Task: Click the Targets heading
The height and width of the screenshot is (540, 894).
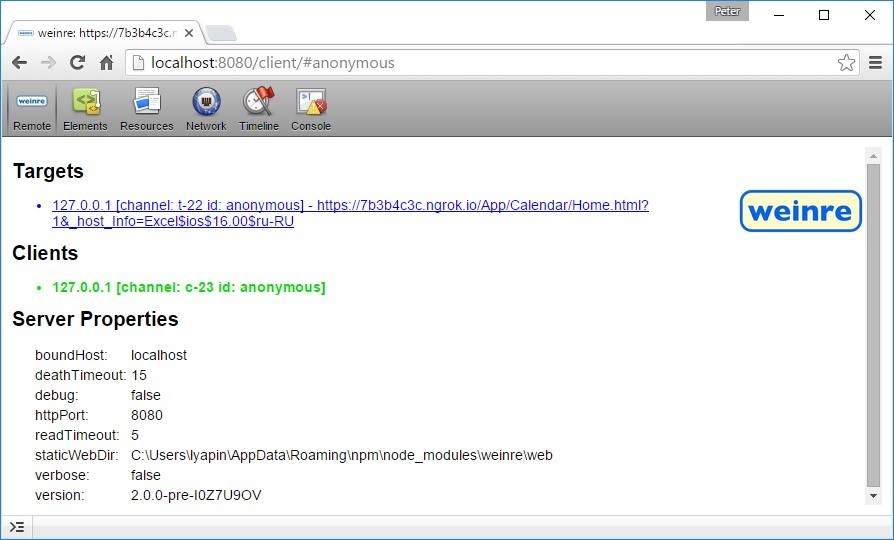Action: pyautogui.click(x=48, y=171)
